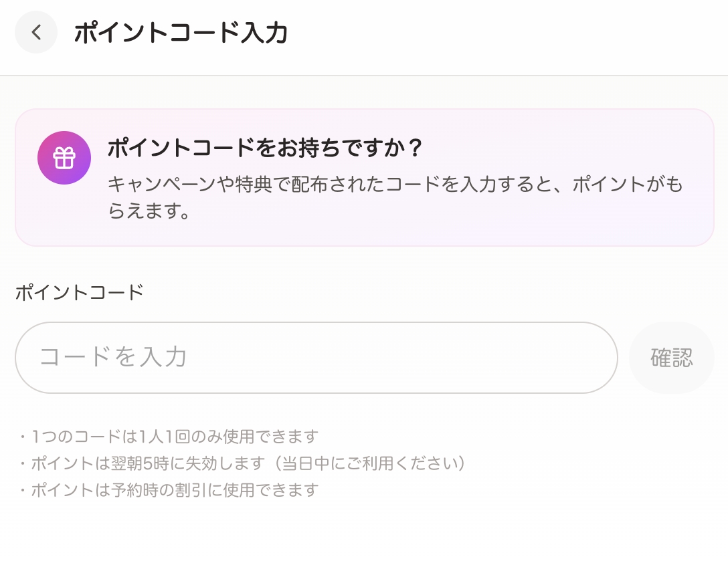
Task: Click the 翌朝5時 text in second note
Action: pos(151,463)
